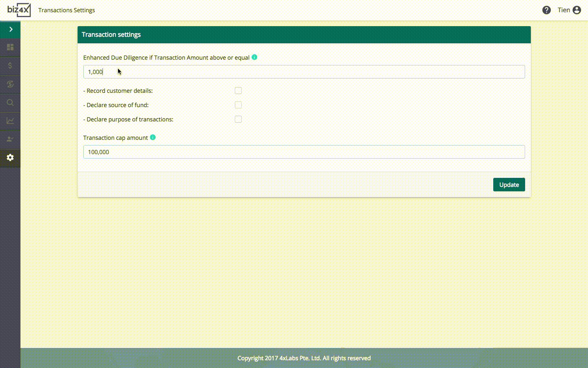The height and width of the screenshot is (368, 588).
Task: Click the Declare purpose of transactions label
Action: pos(128,119)
